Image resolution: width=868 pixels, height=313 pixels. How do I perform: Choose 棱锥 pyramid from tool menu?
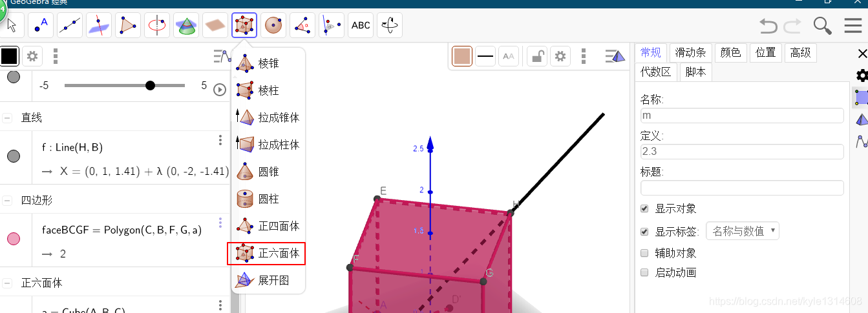(x=268, y=63)
